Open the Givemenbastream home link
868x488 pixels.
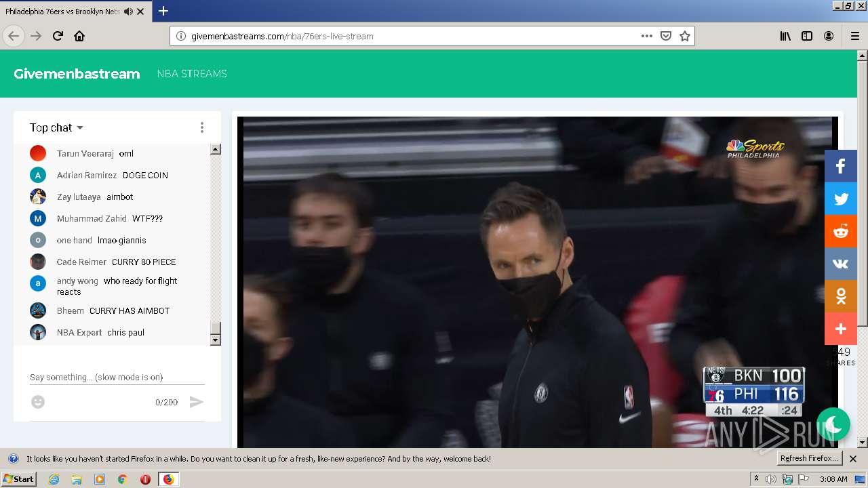tap(77, 74)
